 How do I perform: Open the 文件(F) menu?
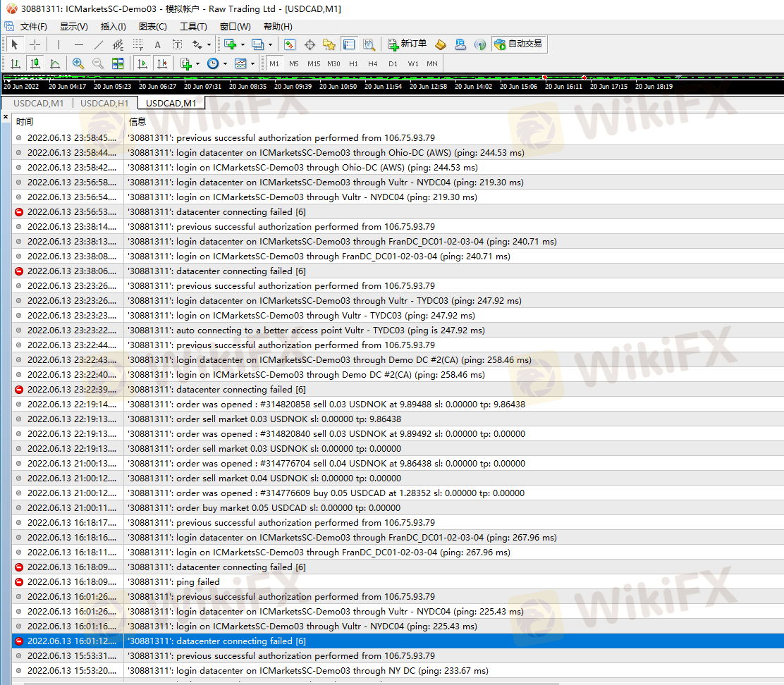[x=34, y=27]
